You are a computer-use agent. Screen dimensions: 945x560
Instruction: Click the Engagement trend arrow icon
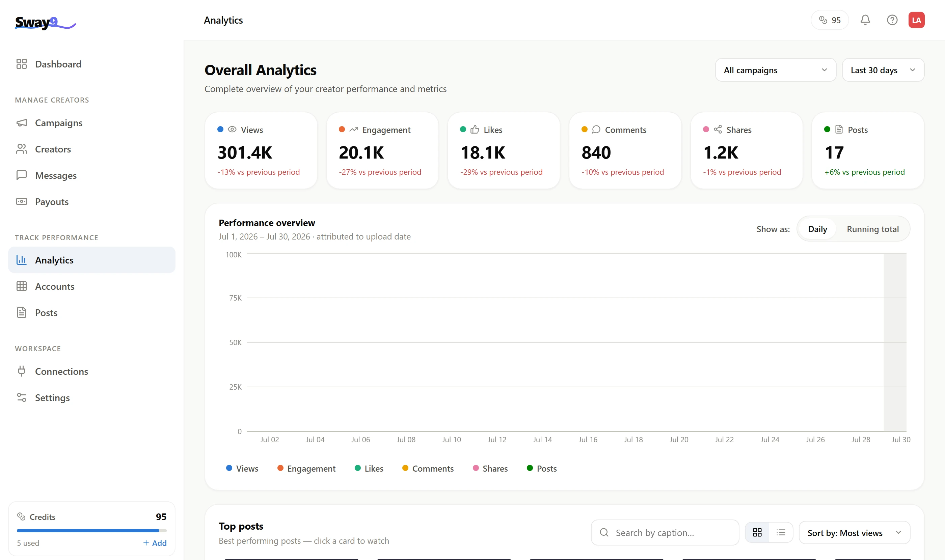[353, 130]
